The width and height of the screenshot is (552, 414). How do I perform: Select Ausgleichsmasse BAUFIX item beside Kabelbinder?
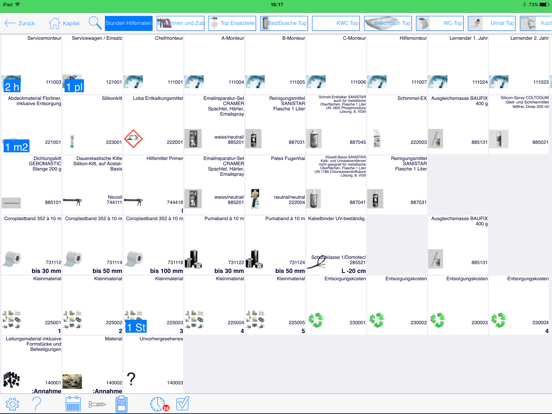pyautogui.click(x=458, y=245)
